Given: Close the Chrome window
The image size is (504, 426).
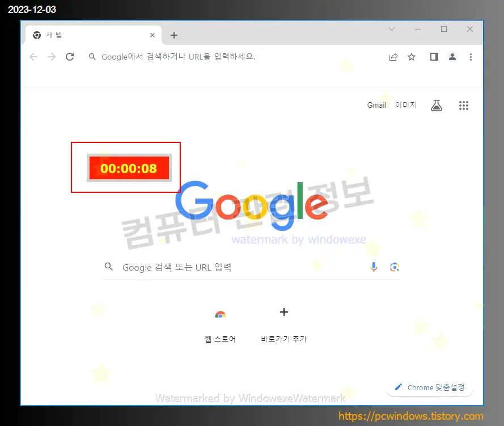Looking at the screenshot, I should tap(470, 29).
